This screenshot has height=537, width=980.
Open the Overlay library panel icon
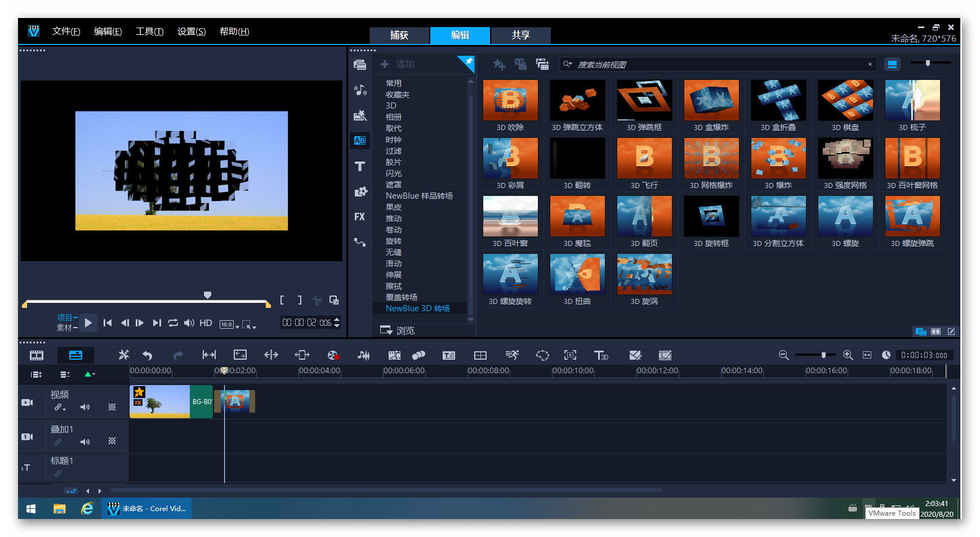pos(360,192)
